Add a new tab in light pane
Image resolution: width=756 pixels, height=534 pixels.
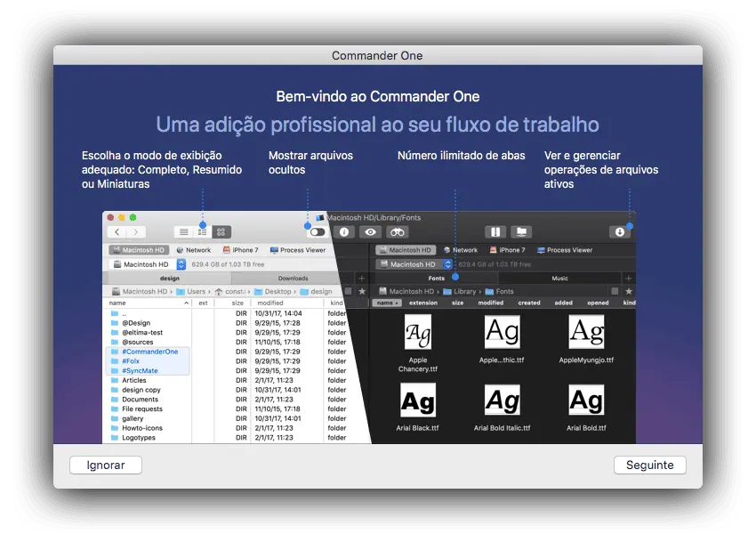click(362, 279)
